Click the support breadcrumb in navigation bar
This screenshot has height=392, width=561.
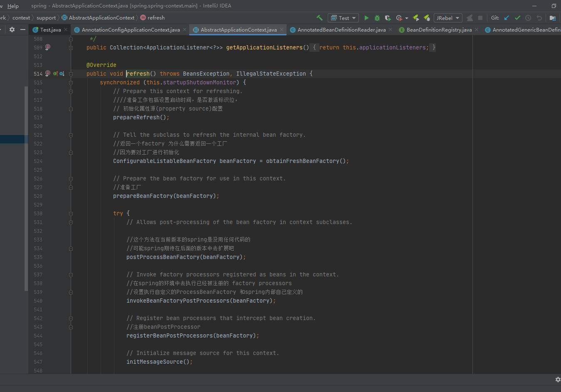coord(46,18)
